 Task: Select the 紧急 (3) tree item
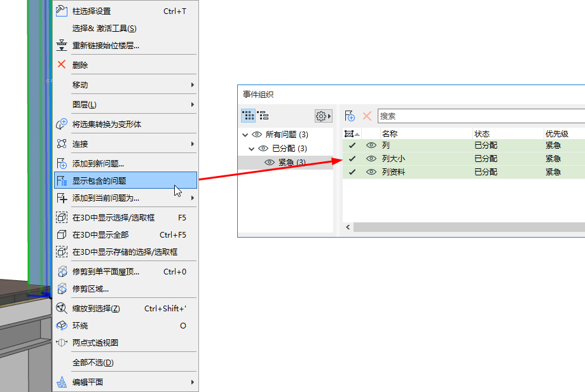(286, 163)
